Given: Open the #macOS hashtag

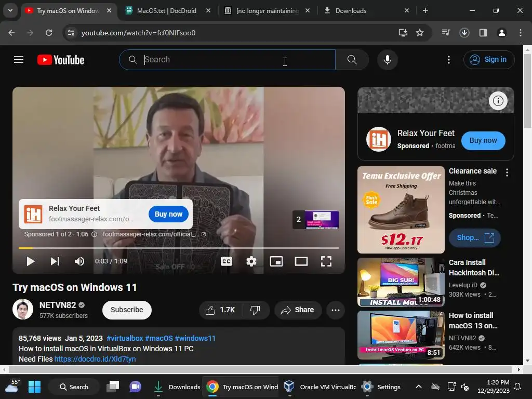Looking at the screenshot, I should [x=159, y=338].
